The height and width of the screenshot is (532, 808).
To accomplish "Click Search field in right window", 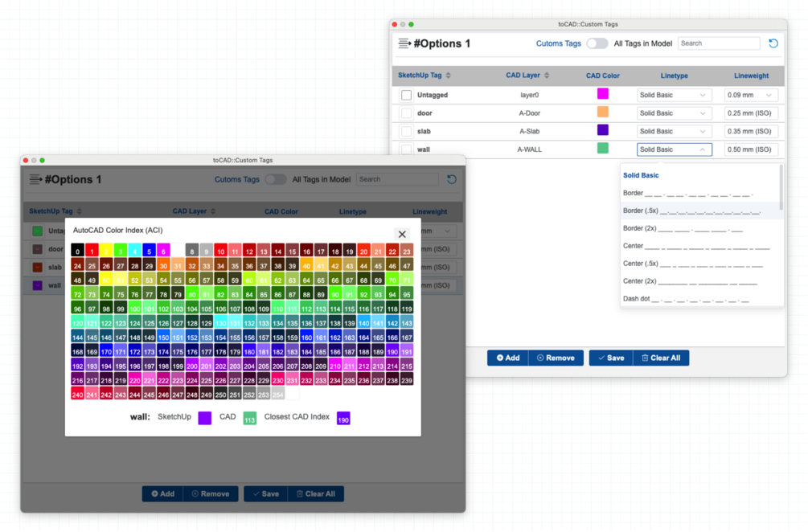I will tap(718, 43).
